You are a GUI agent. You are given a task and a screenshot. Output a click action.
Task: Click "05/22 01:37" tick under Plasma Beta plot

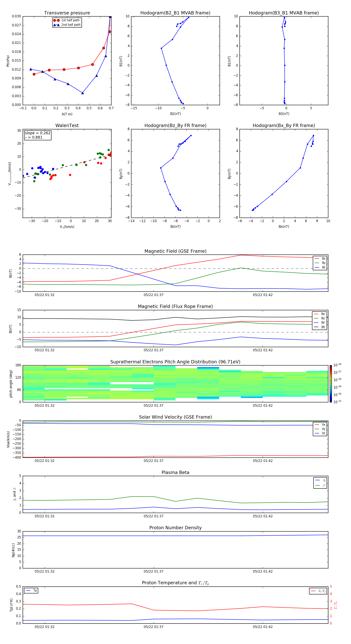coord(153,516)
